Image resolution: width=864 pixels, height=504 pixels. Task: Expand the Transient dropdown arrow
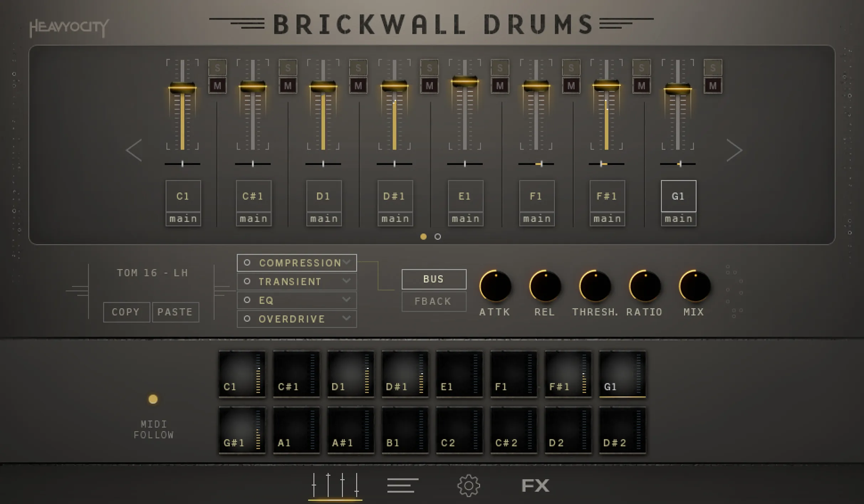[346, 281]
